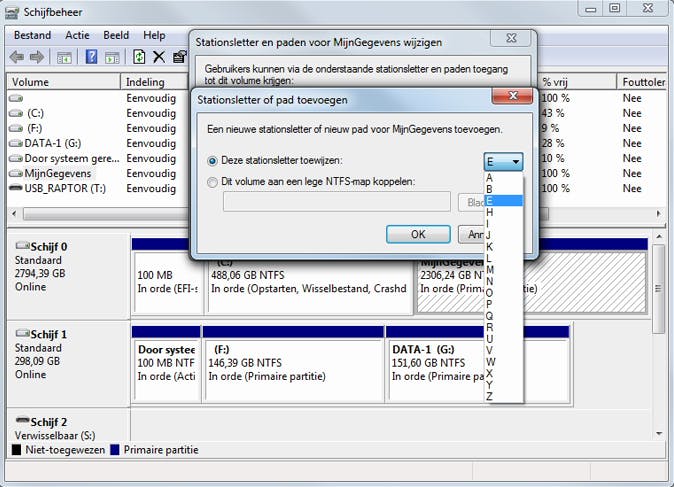Select the MijnGegevens volume row
674x487 pixels.
pos(58,174)
